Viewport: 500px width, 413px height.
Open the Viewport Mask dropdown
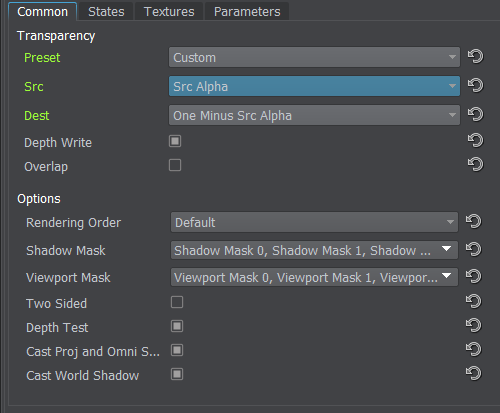(x=314, y=277)
